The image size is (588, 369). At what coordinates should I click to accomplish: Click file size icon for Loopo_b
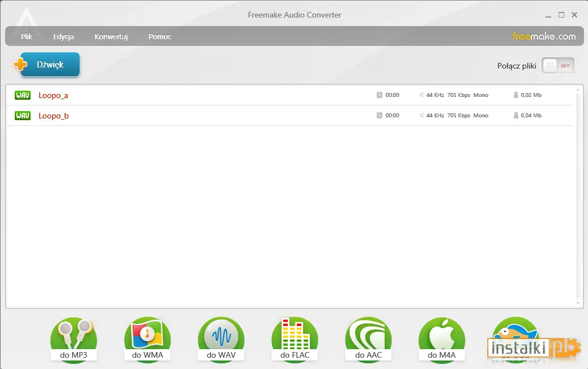[516, 115]
